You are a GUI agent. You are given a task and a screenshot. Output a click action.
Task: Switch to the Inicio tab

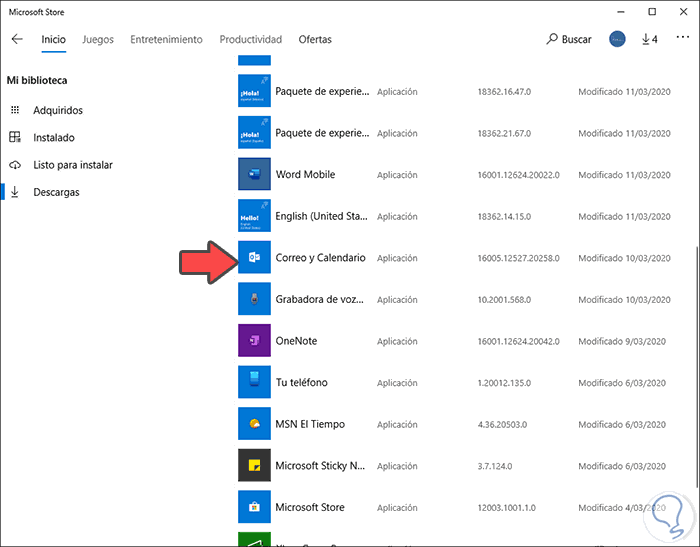coord(54,39)
